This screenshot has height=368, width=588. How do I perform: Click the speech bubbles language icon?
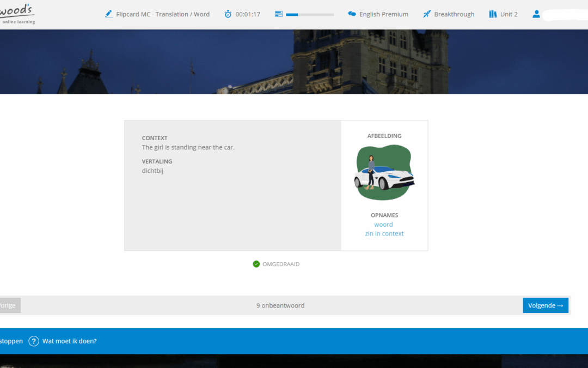click(352, 14)
